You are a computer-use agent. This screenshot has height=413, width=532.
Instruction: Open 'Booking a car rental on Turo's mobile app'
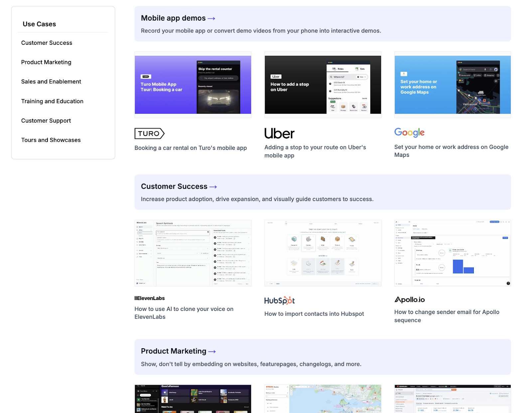coord(191,148)
